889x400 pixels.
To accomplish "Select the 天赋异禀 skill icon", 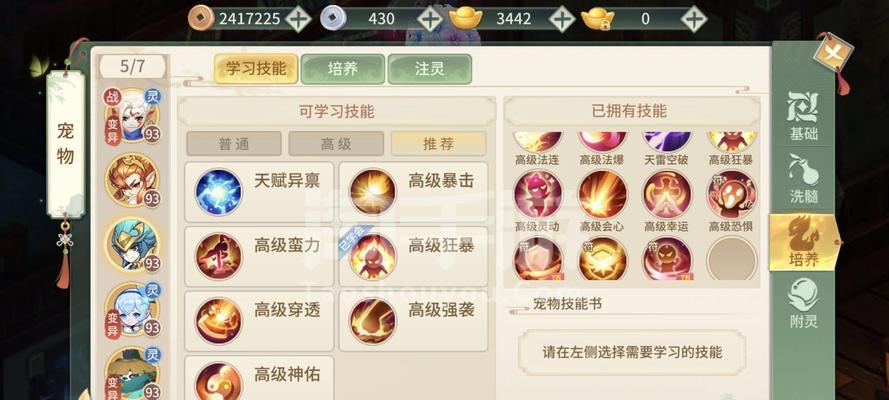I will click(218, 192).
